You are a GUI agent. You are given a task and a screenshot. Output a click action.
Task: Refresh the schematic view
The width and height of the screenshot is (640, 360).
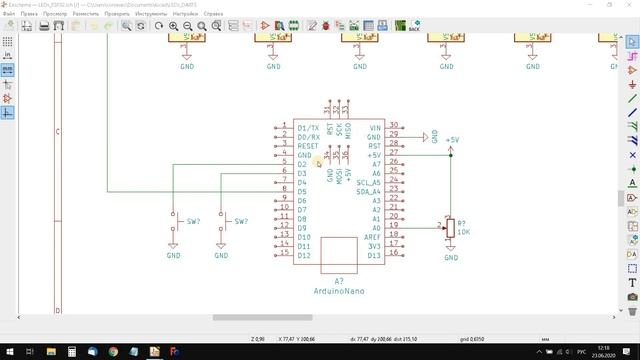pyautogui.click(x=159, y=26)
